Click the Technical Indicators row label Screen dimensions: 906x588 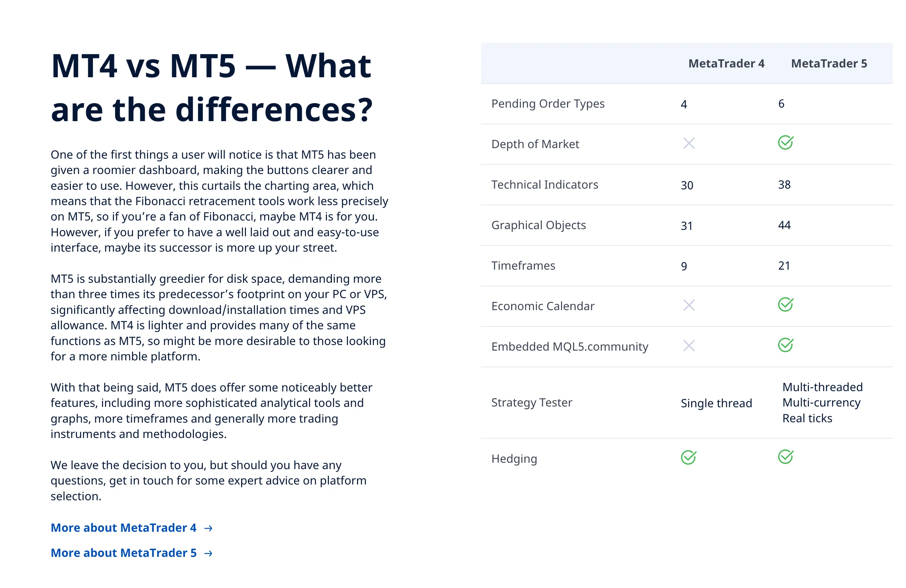pyautogui.click(x=545, y=184)
